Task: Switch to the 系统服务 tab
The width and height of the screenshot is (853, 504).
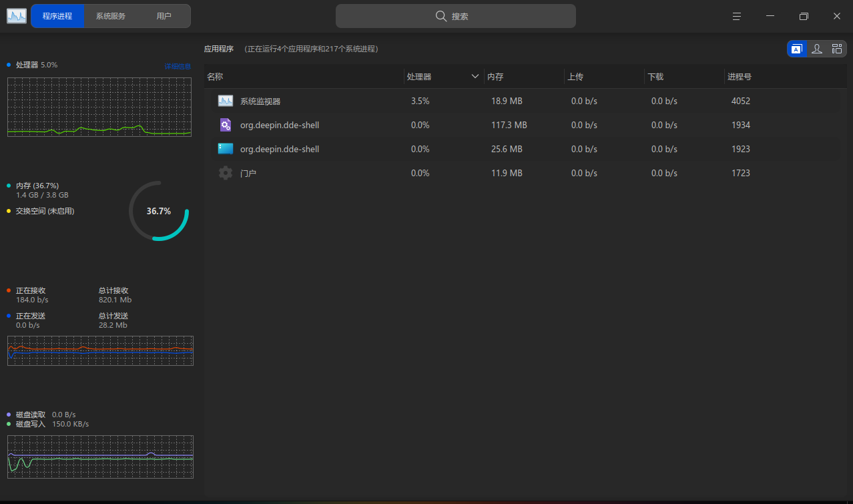Action: point(111,16)
